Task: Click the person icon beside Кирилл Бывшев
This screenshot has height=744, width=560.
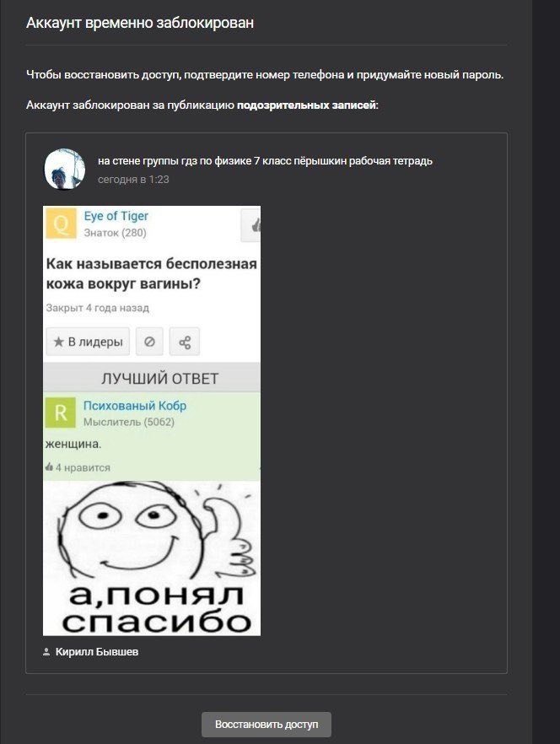Action: click(46, 652)
